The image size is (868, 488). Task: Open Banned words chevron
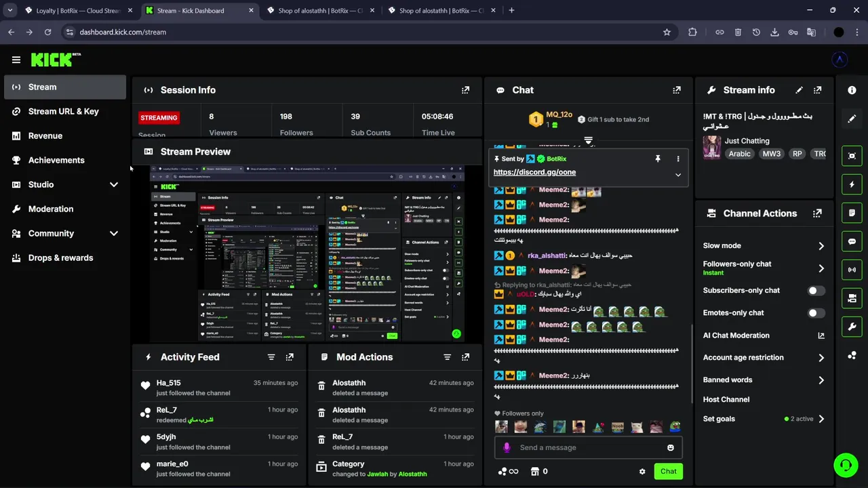[x=821, y=380]
